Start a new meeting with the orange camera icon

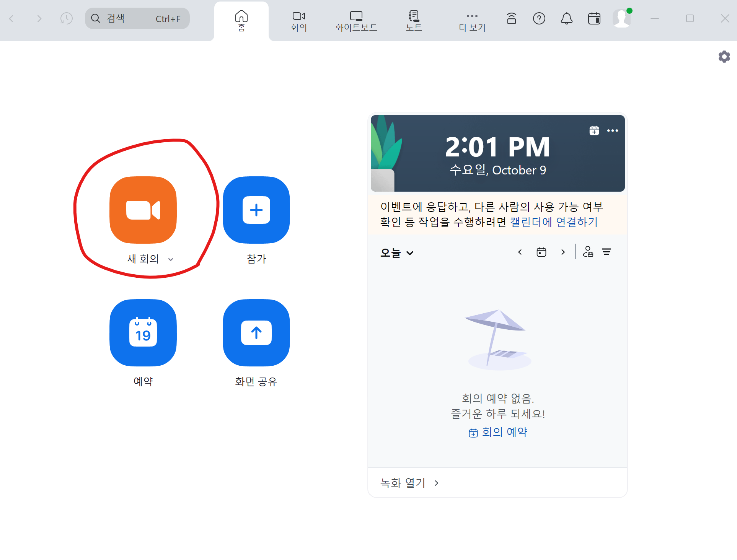(x=143, y=210)
